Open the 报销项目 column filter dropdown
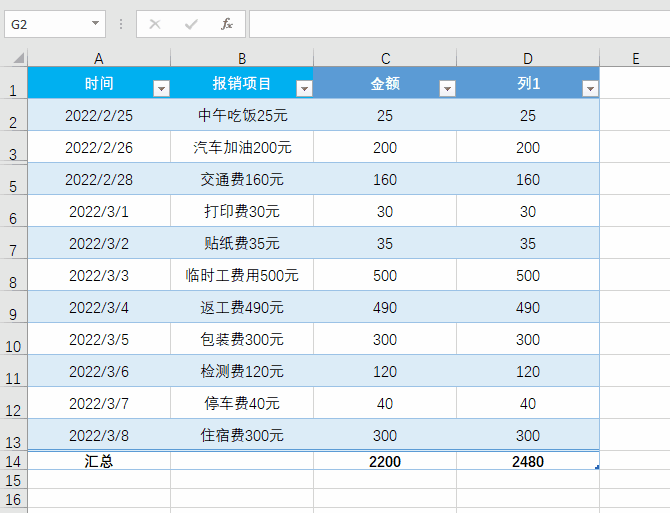 [x=304, y=88]
